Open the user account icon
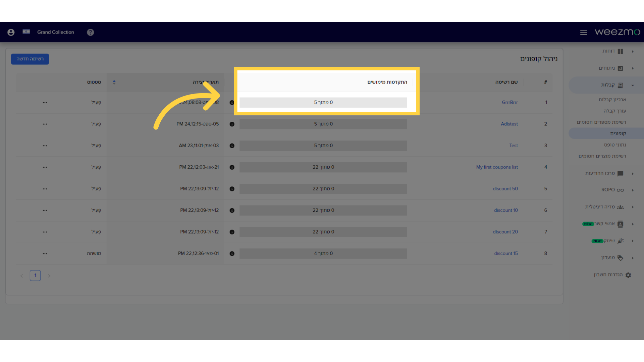The width and height of the screenshot is (644, 362). click(11, 32)
